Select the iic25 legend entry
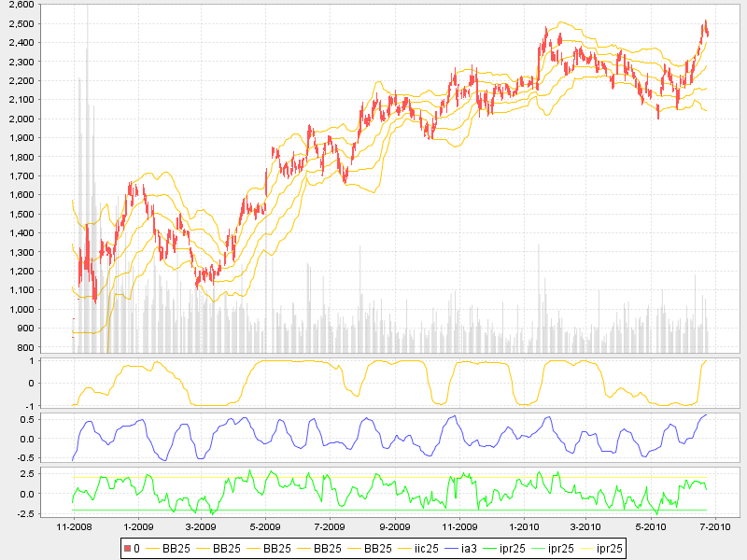Image resolution: width=747 pixels, height=560 pixels. (x=426, y=549)
